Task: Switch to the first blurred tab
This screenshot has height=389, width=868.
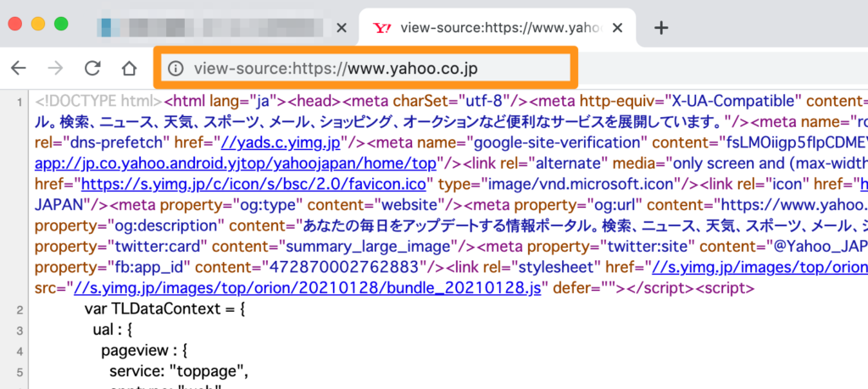Action: pos(212,28)
